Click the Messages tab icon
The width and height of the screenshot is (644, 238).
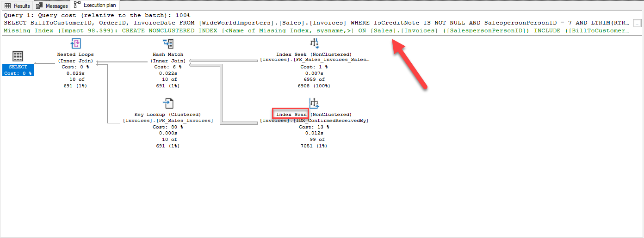point(39,6)
